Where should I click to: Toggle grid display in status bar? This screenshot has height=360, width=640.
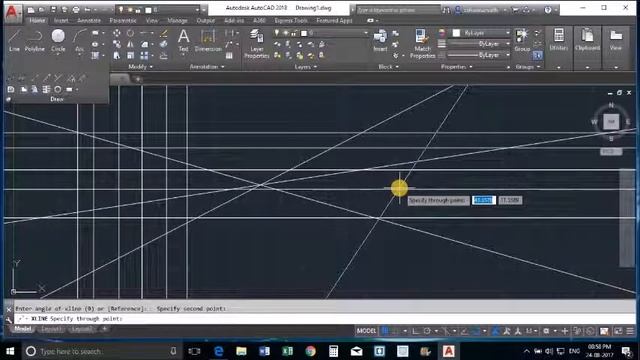(x=384, y=331)
